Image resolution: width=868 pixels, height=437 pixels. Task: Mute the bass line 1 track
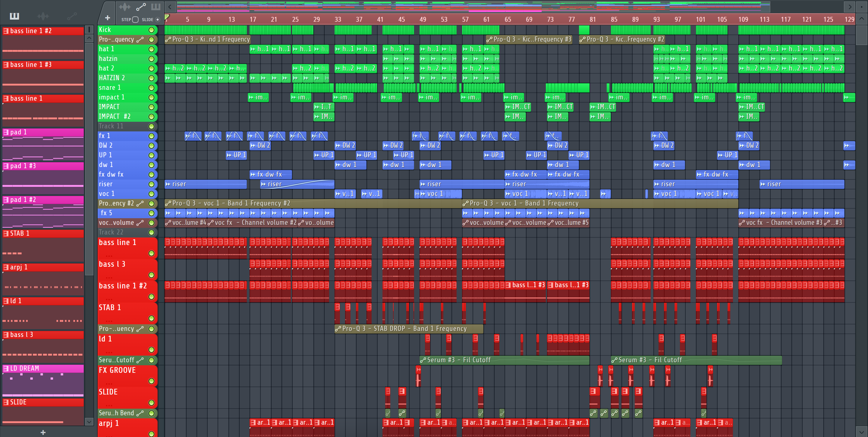point(152,253)
